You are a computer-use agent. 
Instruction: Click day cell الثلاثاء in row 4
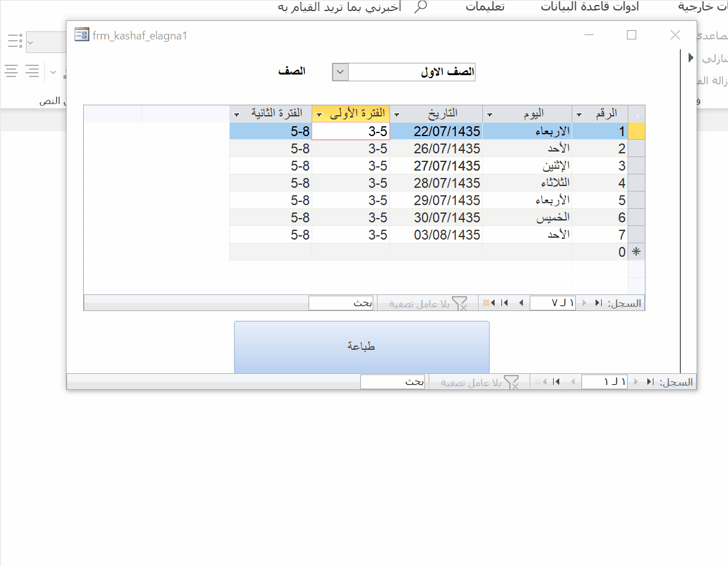click(527, 183)
